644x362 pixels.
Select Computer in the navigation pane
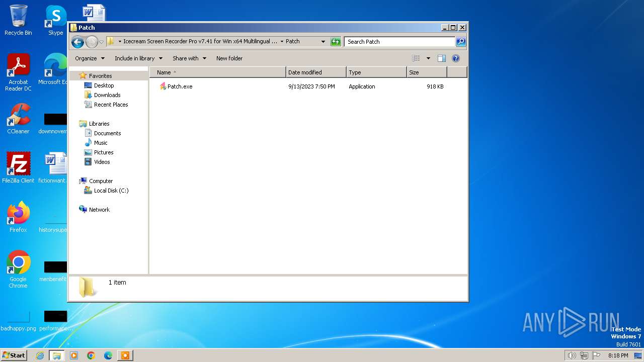[x=101, y=181]
